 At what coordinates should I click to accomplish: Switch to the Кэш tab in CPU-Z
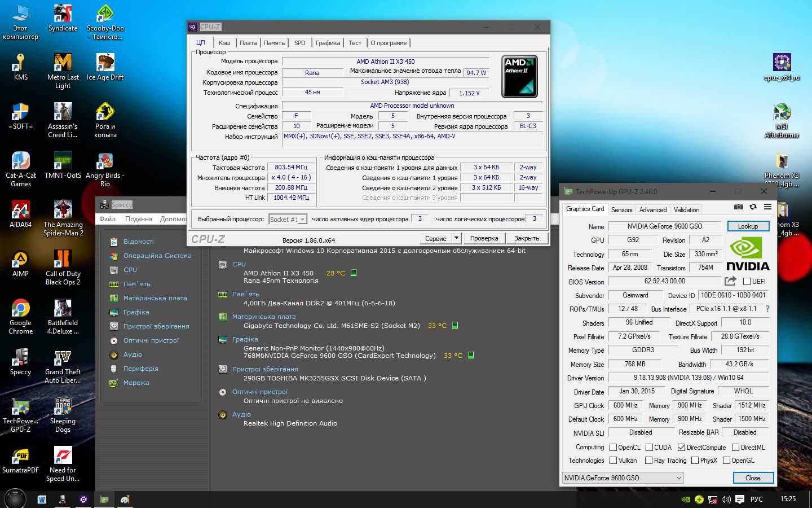click(x=224, y=43)
